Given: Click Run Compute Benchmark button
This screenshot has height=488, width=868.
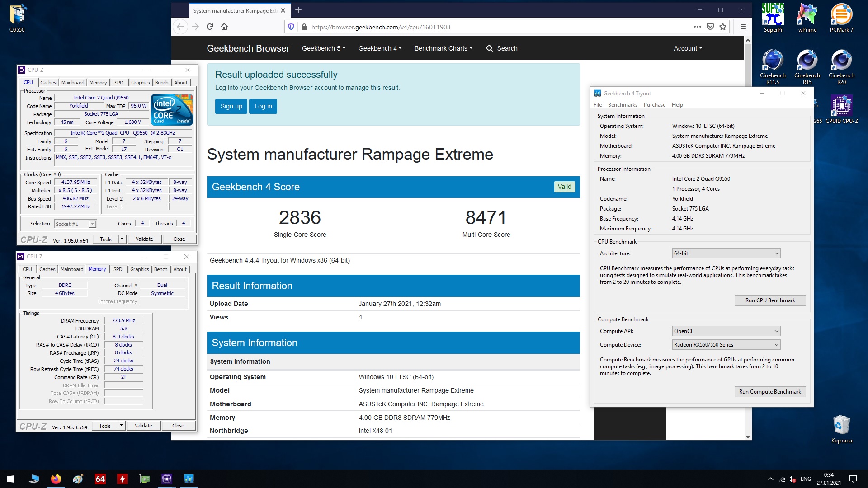Looking at the screenshot, I should pos(770,392).
